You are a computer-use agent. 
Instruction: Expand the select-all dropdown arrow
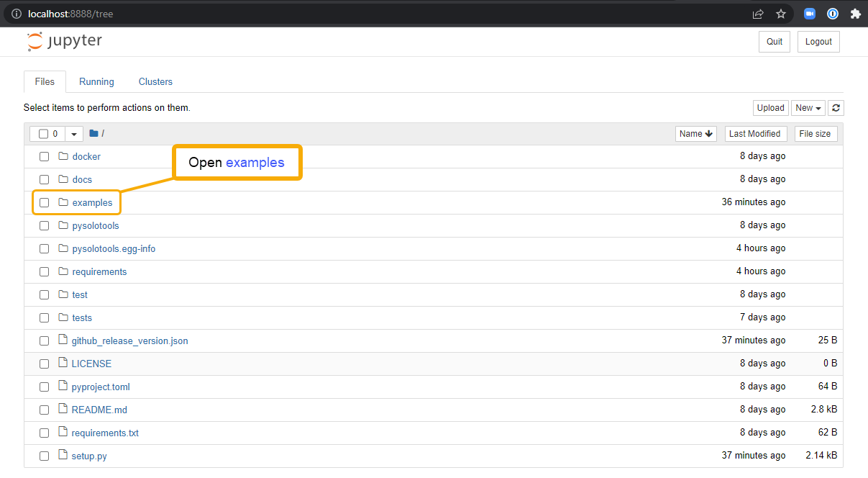74,134
